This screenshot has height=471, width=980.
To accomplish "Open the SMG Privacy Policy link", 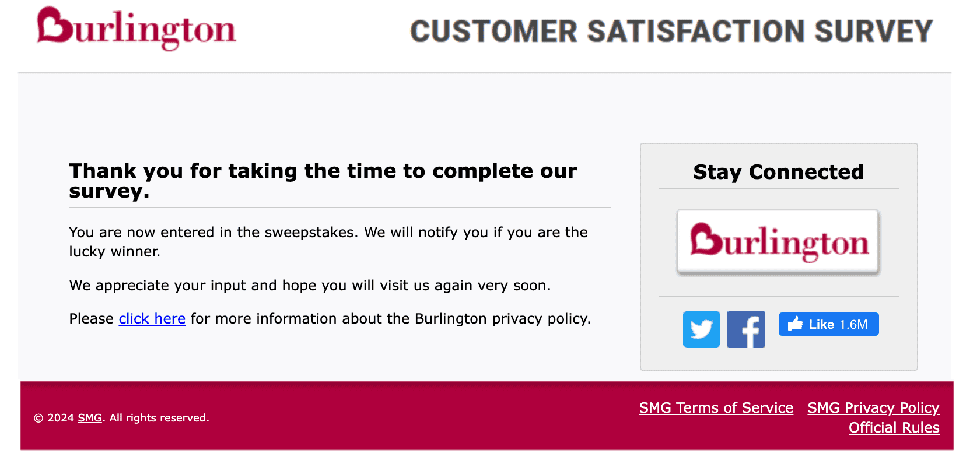I will point(873,408).
